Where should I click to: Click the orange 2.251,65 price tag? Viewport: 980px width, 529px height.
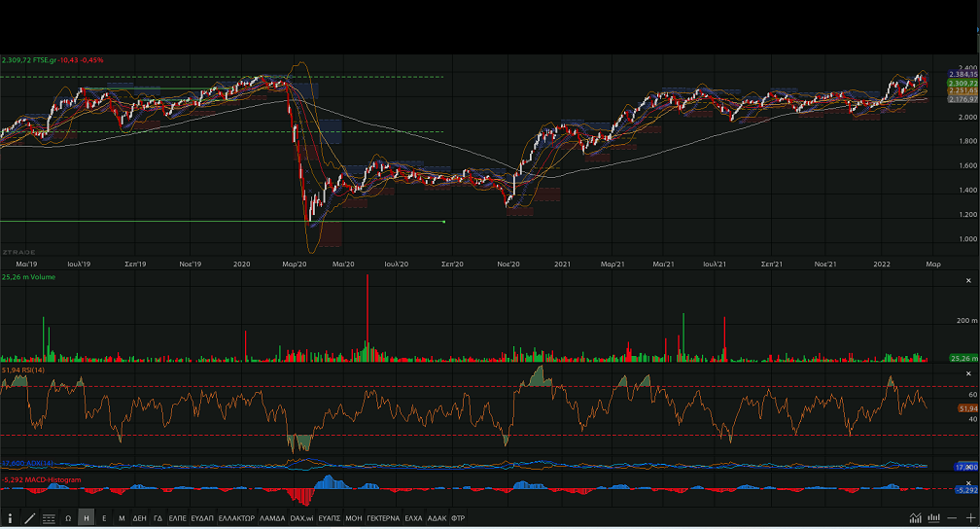[963, 90]
